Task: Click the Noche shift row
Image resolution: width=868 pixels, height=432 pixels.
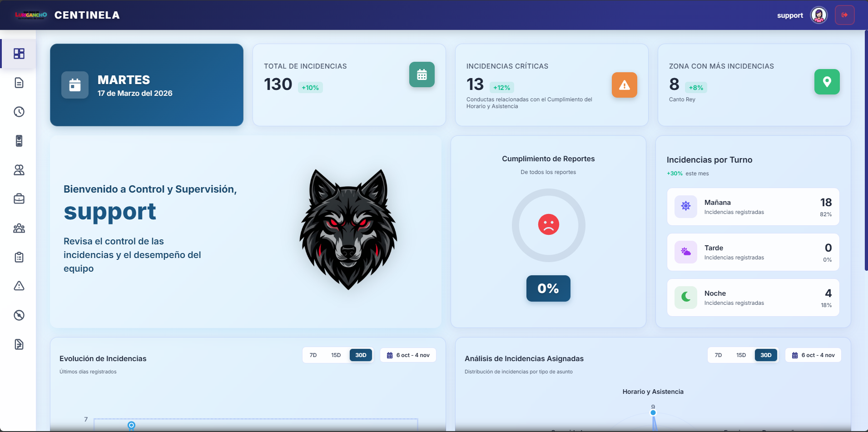Action: [x=753, y=298]
